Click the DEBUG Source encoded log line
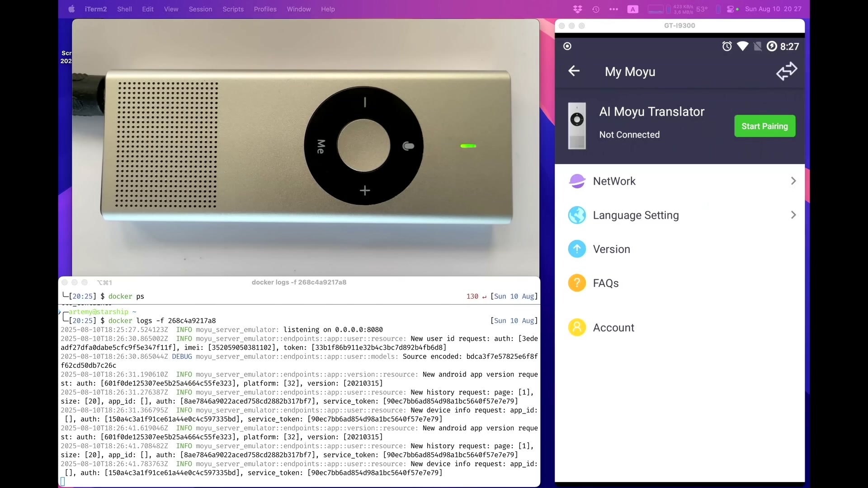 click(x=299, y=361)
